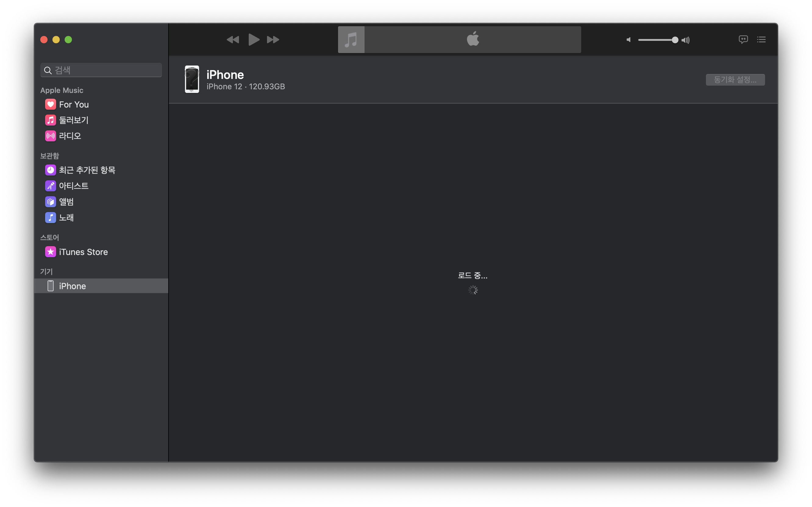Viewport: 812px width, 507px height.
Task: Click the play button
Action: pyautogui.click(x=254, y=40)
